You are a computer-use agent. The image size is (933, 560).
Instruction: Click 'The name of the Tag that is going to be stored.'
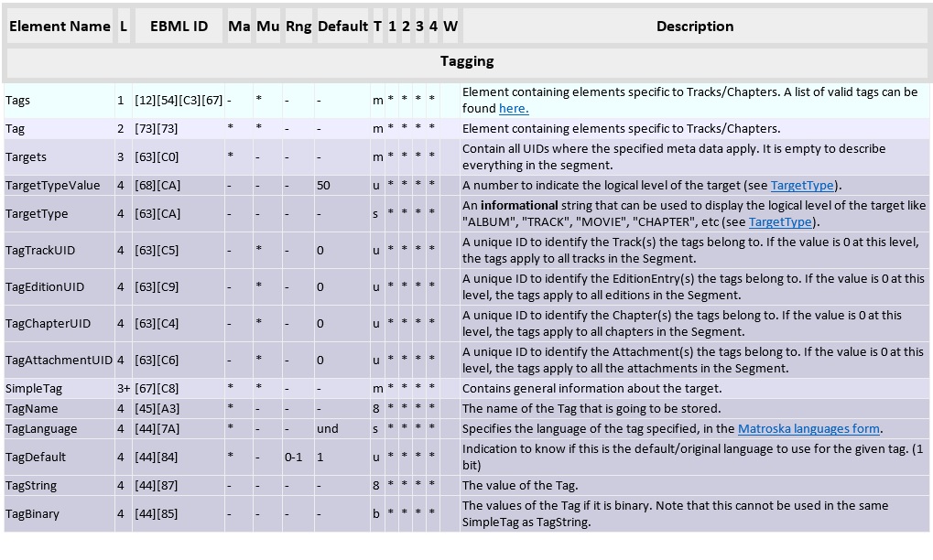pyautogui.click(x=591, y=408)
